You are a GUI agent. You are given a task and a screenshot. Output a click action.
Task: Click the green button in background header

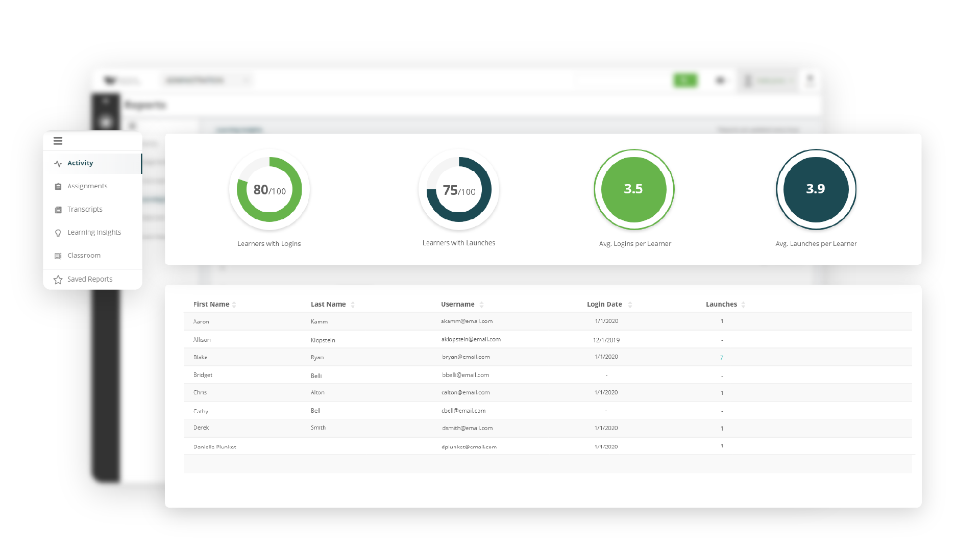[685, 80]
